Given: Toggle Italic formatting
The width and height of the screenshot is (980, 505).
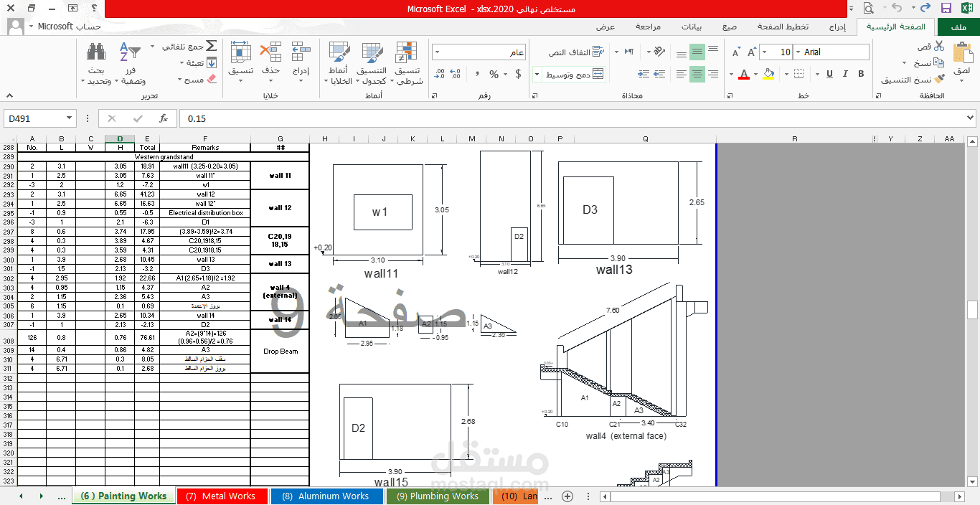Looking at the screenshot, I should (845, 74).
